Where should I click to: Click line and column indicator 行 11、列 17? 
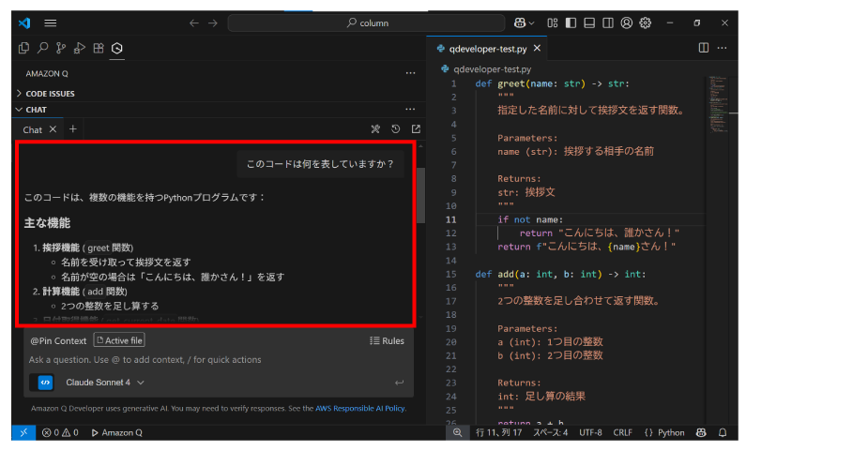(x=498, y=433)
